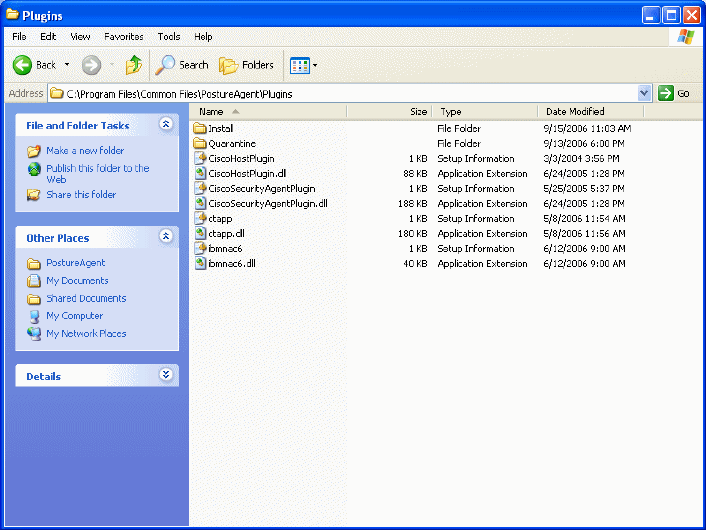Select the Quarantine folder icon
Viewport: 706px width, 530px height.
tap(200, 144)
